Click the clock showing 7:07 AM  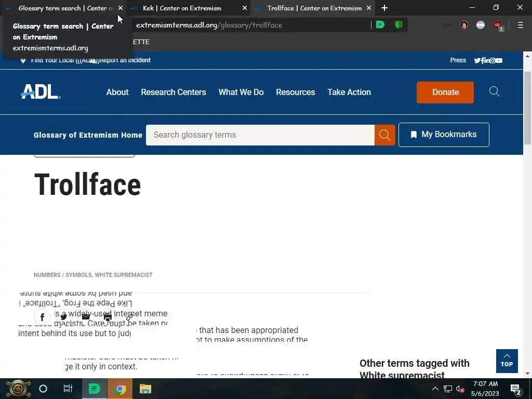coord(485,384)
